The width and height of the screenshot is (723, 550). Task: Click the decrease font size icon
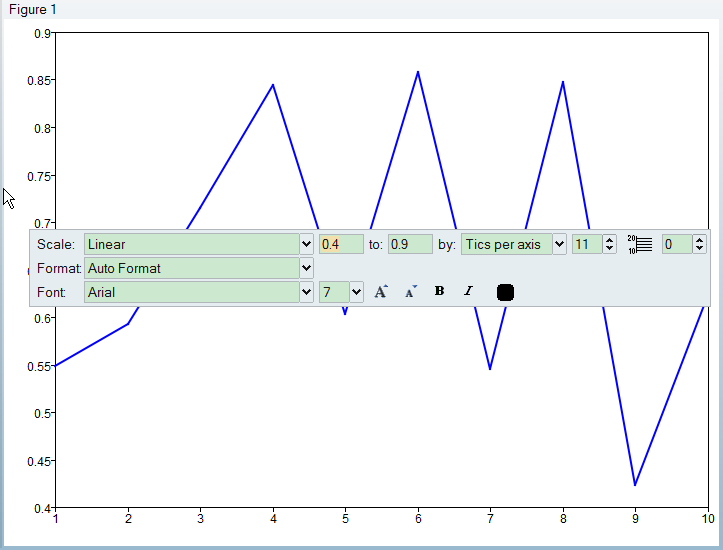410,292
